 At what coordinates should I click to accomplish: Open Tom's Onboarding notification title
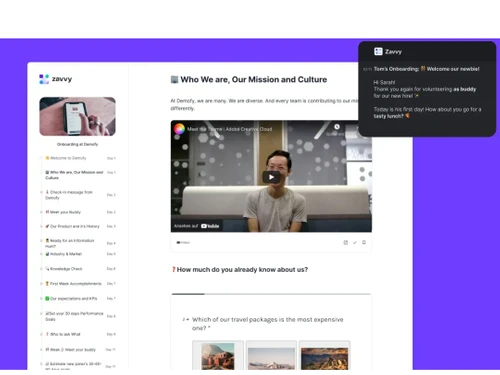(x=426, y=69)
